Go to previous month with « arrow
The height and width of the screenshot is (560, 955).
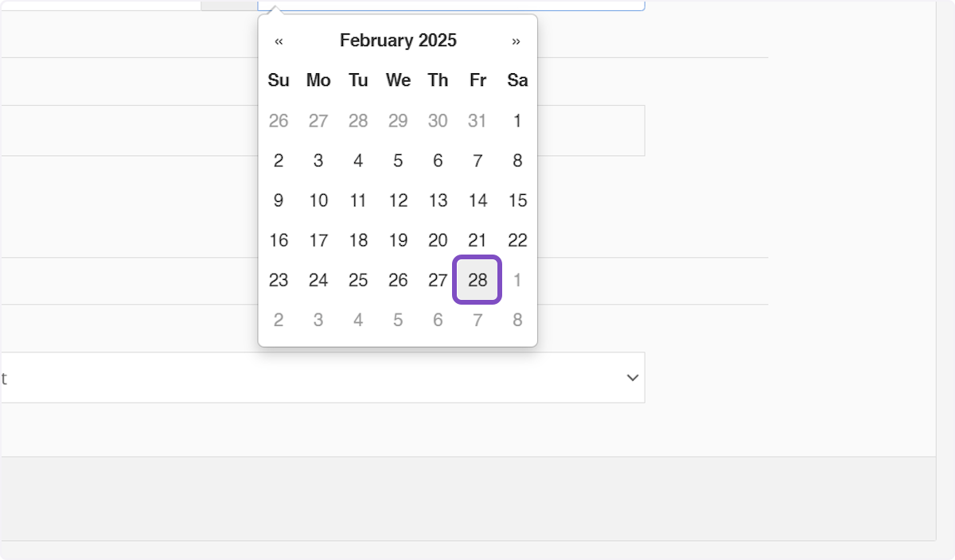tap(279, 41)
